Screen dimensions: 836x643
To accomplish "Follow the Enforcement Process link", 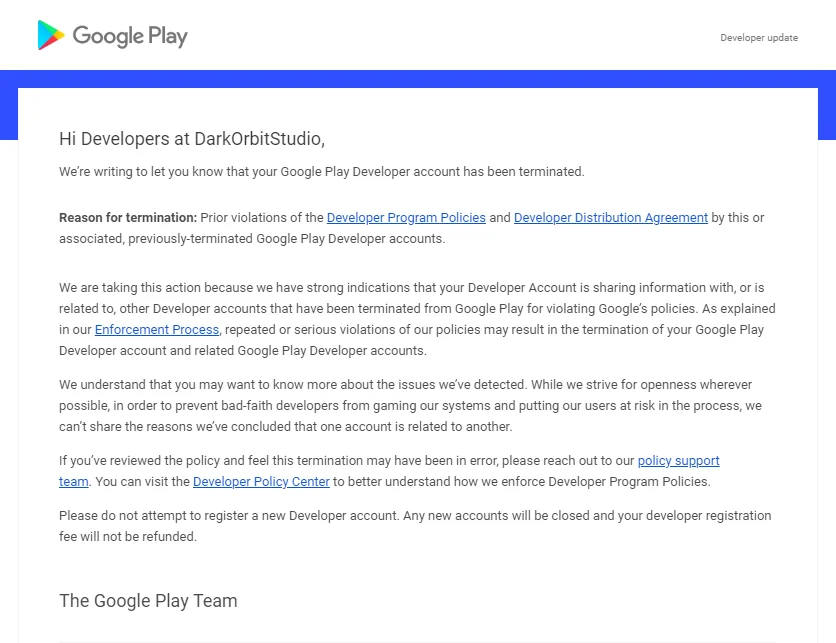I will click(157, 329).
